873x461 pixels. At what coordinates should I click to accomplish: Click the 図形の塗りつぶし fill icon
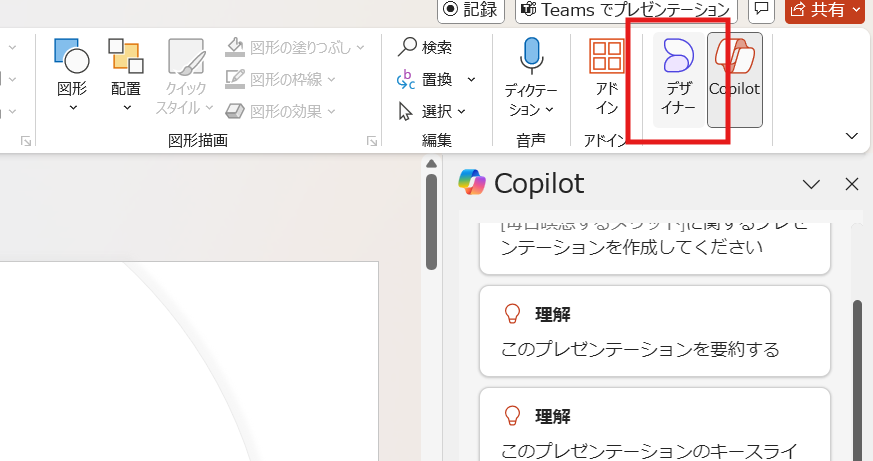235,47
